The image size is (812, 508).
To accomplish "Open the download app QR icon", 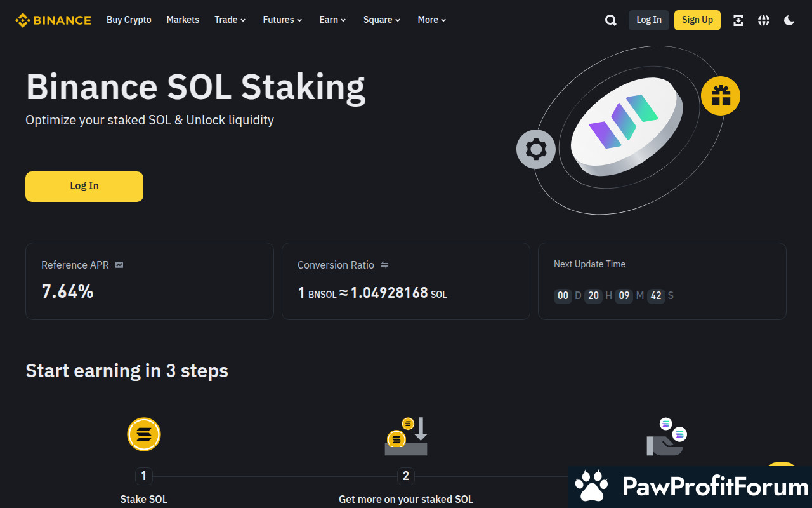I will (x=738, y=20).
